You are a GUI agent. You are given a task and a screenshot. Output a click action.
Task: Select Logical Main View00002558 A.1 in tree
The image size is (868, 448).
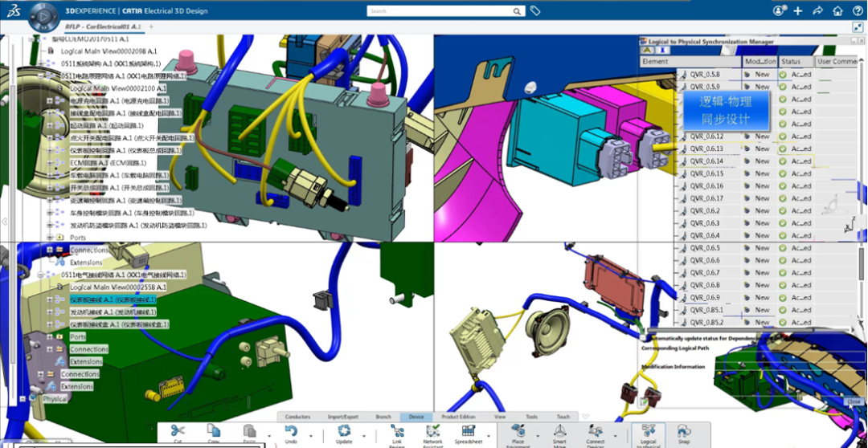[118, 287]
